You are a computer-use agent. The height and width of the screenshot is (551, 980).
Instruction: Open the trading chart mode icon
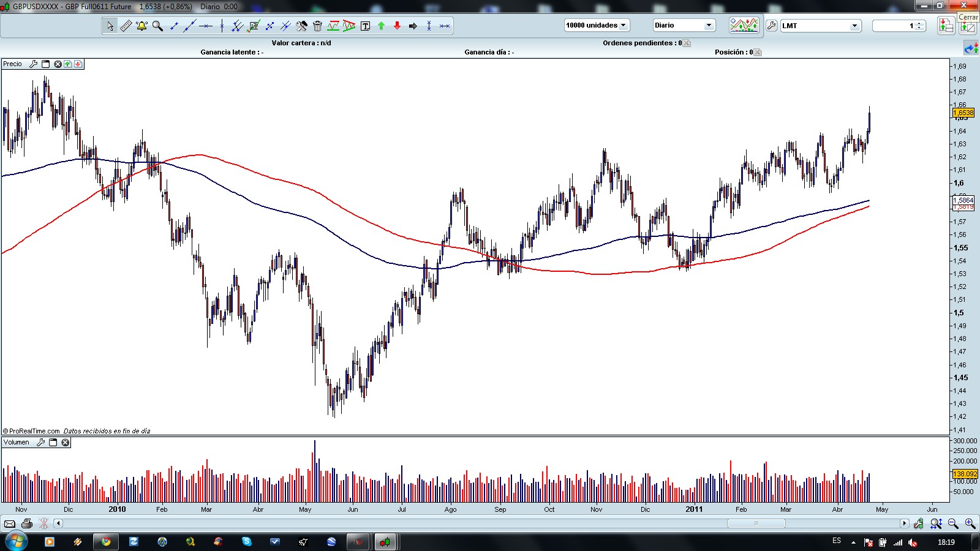coord(744,25)
